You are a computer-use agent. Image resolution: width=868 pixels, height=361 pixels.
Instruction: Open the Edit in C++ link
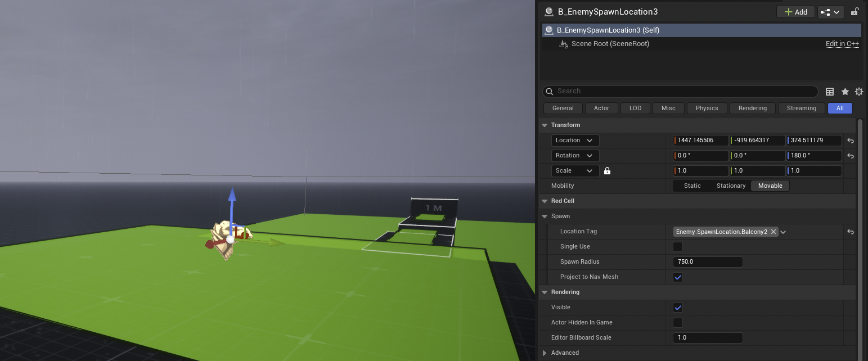(x=842, y=44)
